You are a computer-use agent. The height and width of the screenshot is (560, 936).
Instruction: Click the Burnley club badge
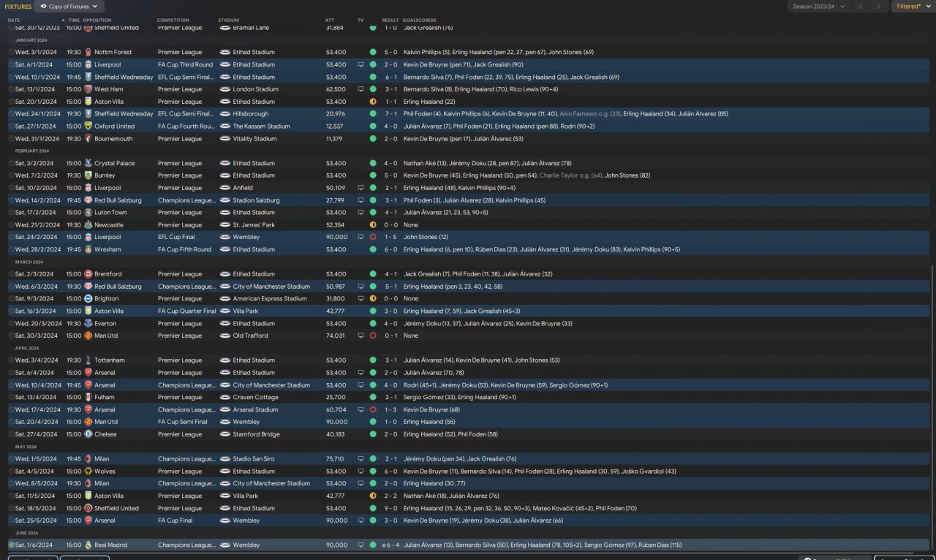[88, 175]
